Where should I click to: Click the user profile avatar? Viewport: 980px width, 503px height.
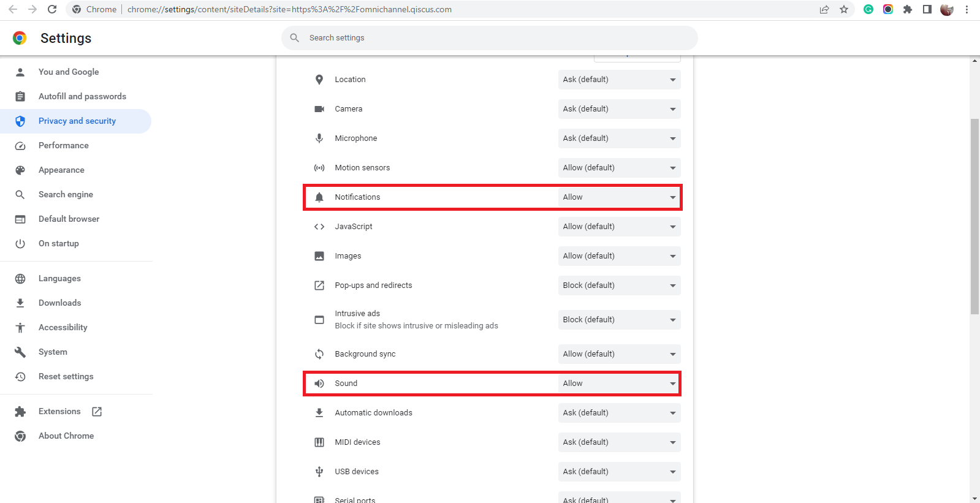pyautogui.click(x=947, y=9)
